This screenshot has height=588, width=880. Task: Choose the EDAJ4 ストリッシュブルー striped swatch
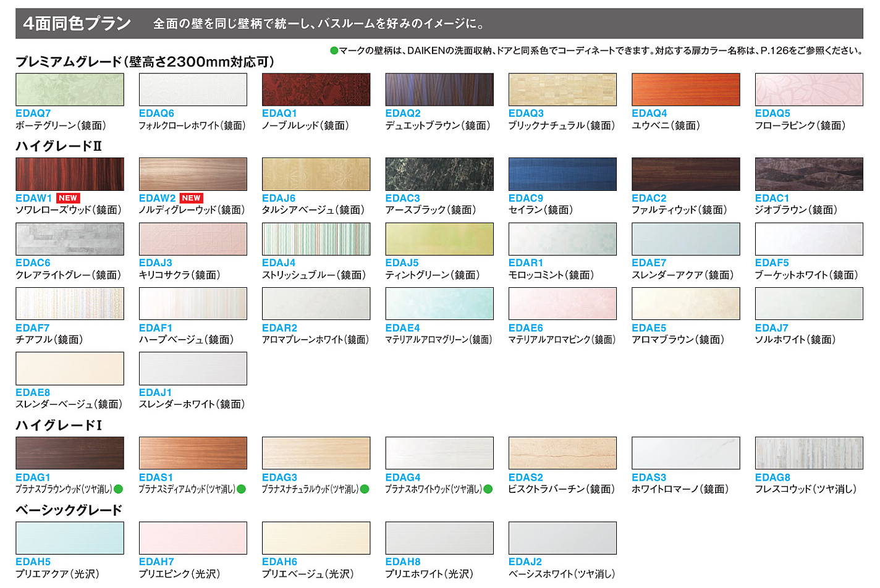click(316, 239)
